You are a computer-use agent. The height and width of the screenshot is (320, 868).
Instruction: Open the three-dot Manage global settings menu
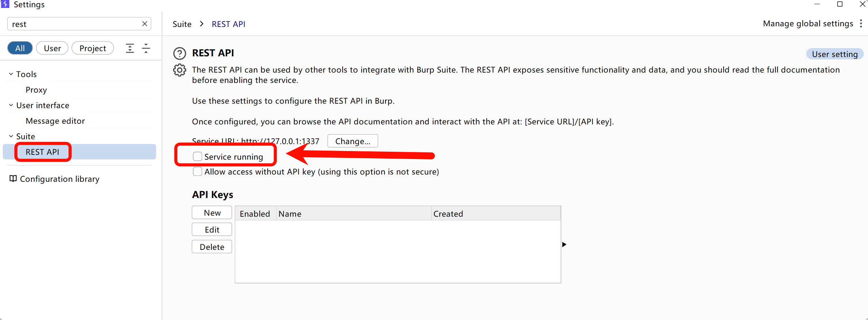coord(861,23)
